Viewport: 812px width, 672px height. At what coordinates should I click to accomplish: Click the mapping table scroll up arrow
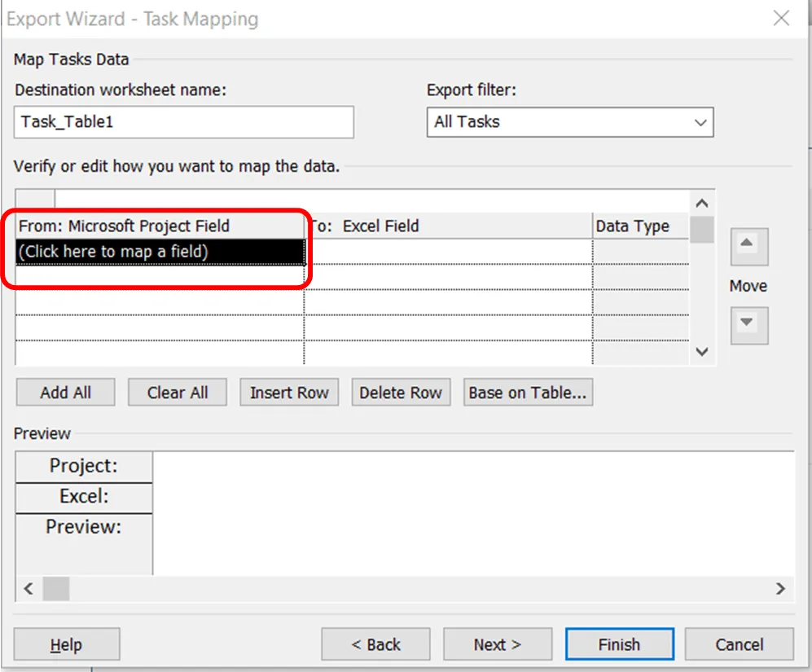(702, 203)
